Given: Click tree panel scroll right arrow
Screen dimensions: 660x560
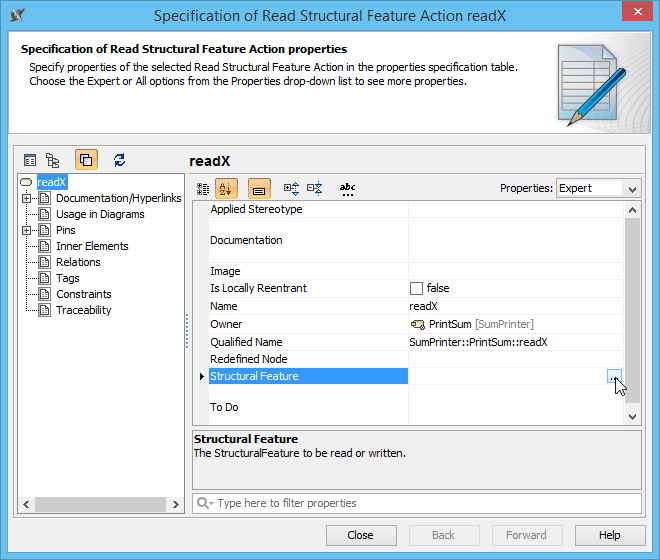Looking at the screenshot, I should coord(176,504).
